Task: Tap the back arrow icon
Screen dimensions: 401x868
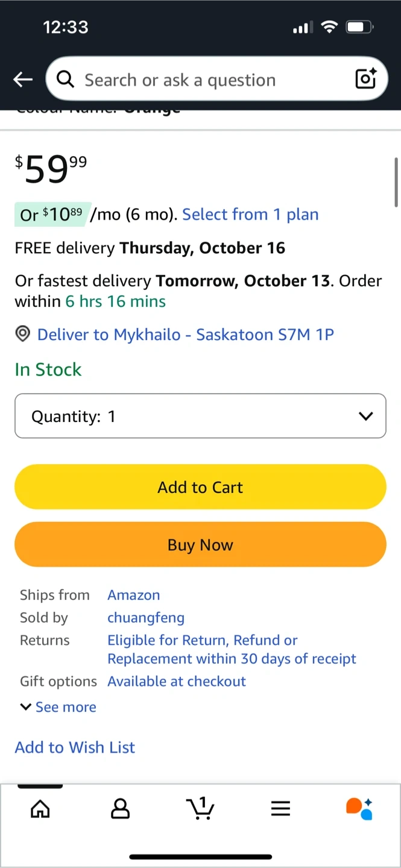Action: point(23,80)
